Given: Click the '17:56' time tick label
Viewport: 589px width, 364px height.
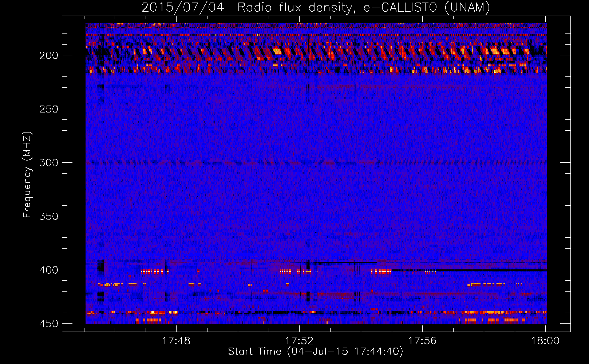Looking at the screenshot, I should (422, 341).
